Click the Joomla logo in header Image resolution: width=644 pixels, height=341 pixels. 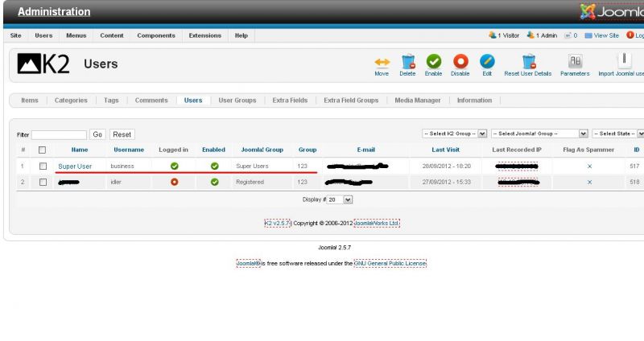pyautogui.click(x=612, y=11)
